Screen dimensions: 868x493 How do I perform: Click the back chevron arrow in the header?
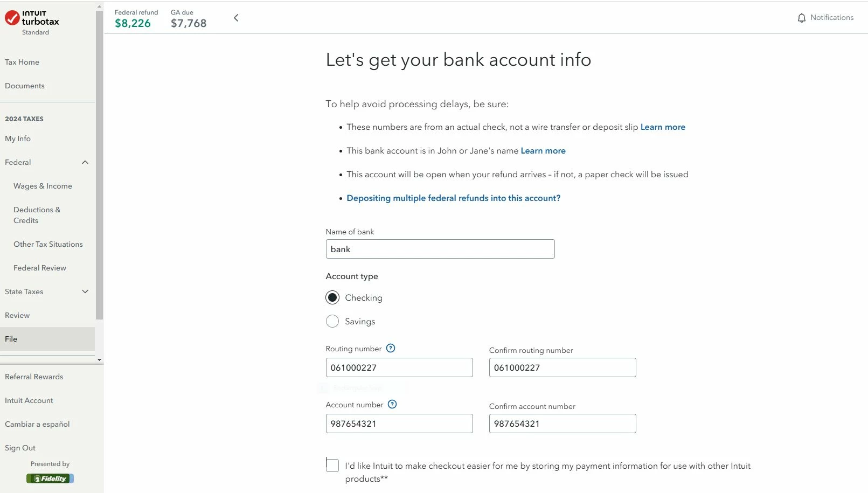click(x=236, y=18)
